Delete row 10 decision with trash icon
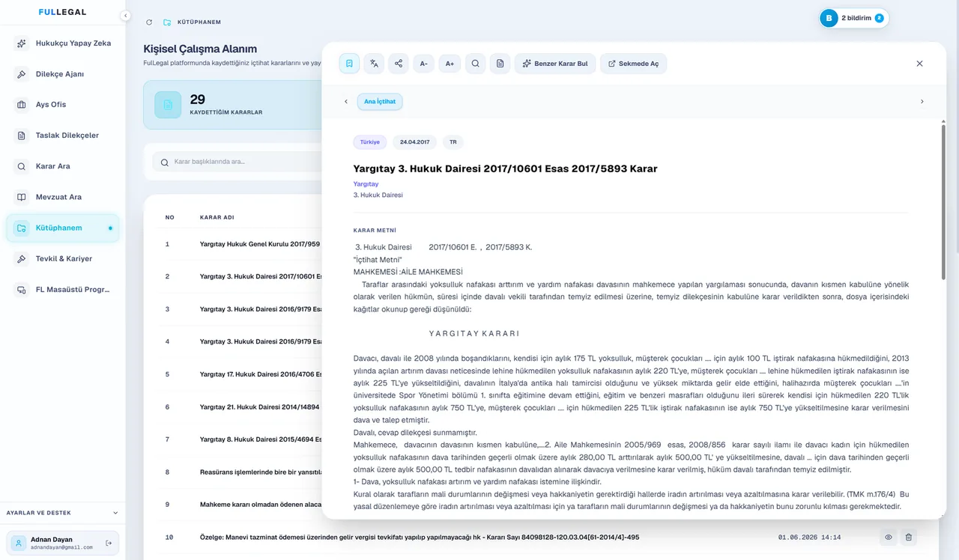959x560 pixels. click(908, 537)
